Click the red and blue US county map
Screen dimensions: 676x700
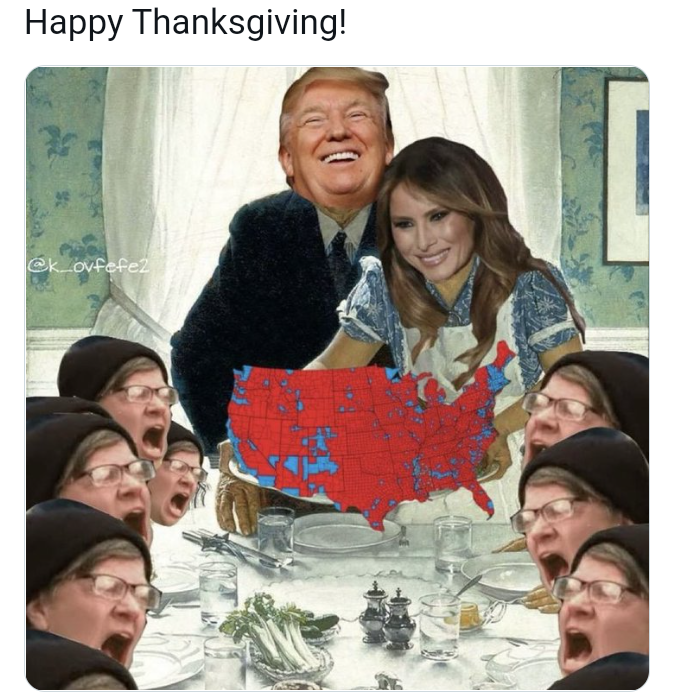click(x=371, y=435)
